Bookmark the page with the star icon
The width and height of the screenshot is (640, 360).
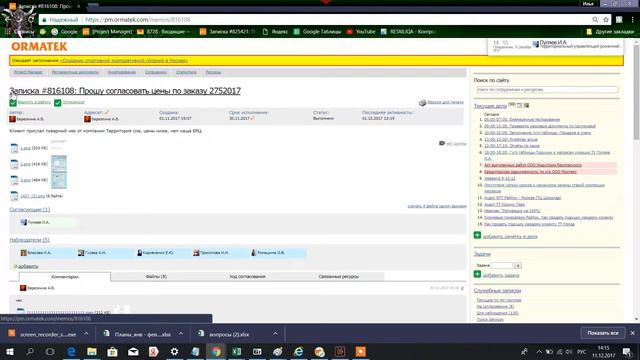(x=606, y=20)
